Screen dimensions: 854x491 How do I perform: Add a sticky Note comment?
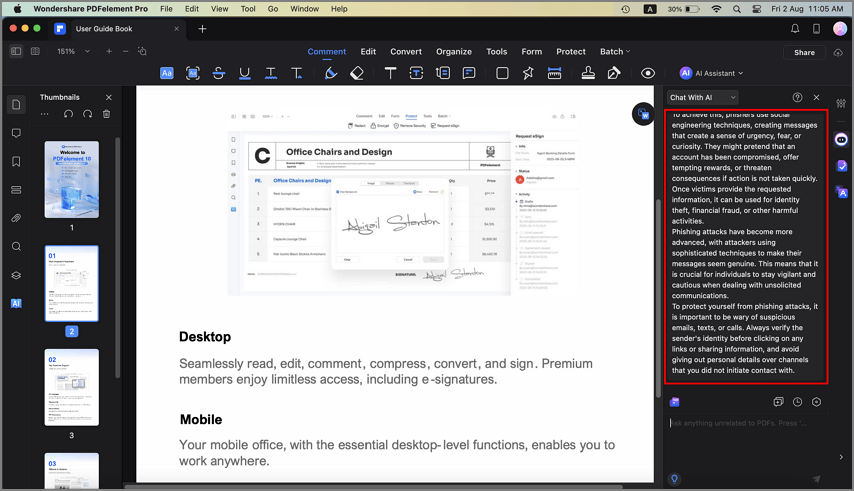pos(469,73)
